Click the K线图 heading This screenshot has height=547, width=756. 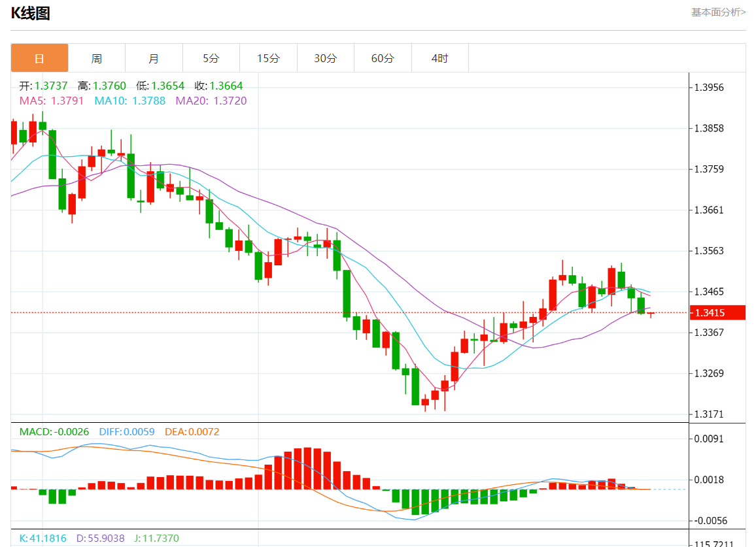(30, 13)
